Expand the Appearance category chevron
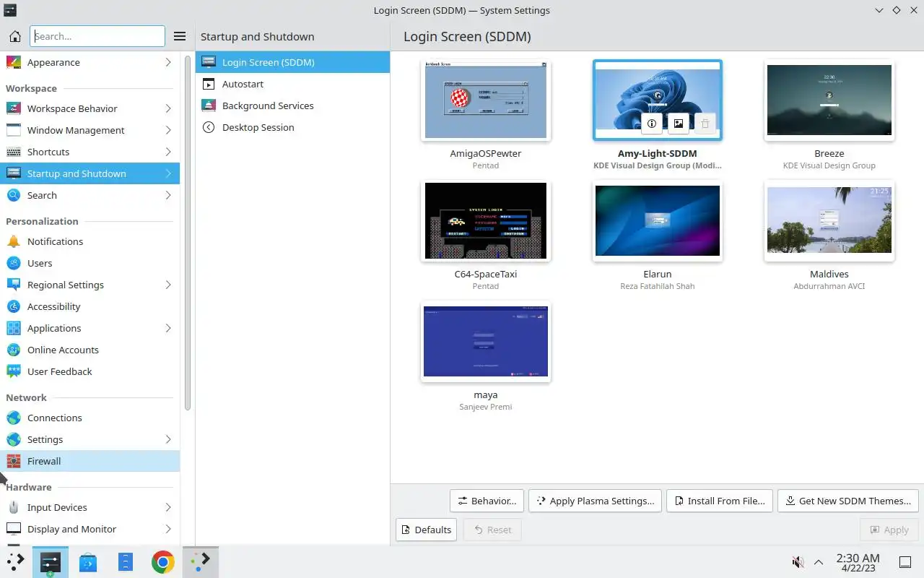This screenshot has height=578, width=924. click(168, 62)
